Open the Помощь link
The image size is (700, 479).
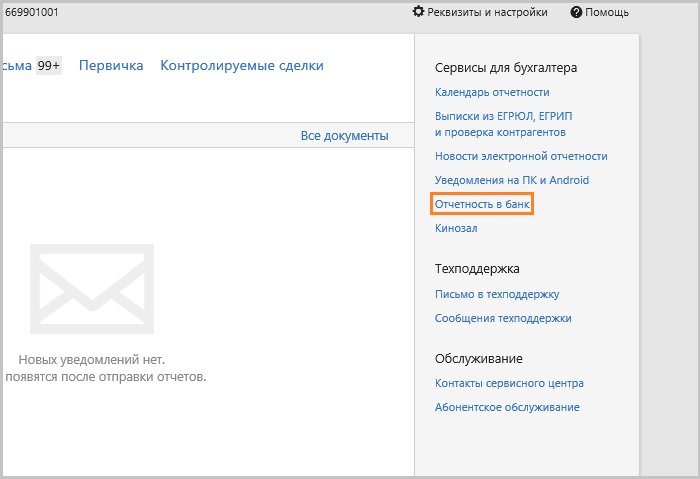607,12
